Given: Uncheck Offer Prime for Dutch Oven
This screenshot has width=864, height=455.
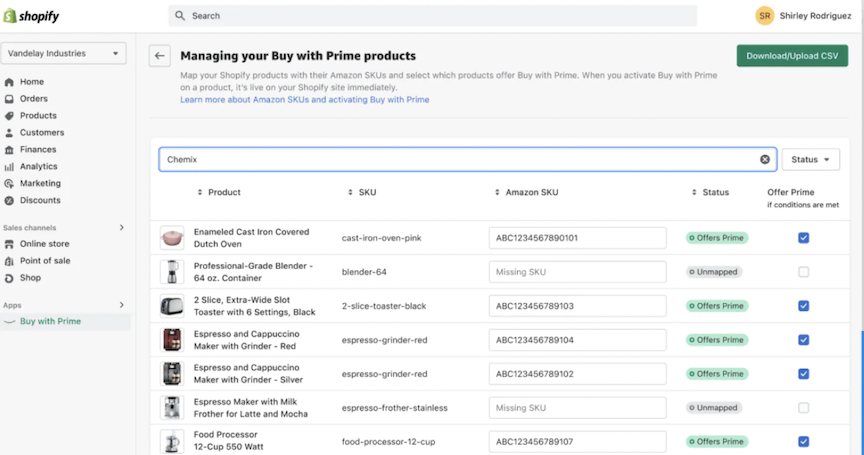Looking at the screenshot, I should [x=804, y=238].
